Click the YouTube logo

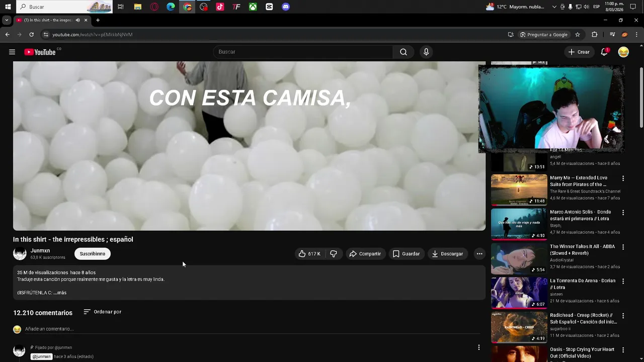40,52
